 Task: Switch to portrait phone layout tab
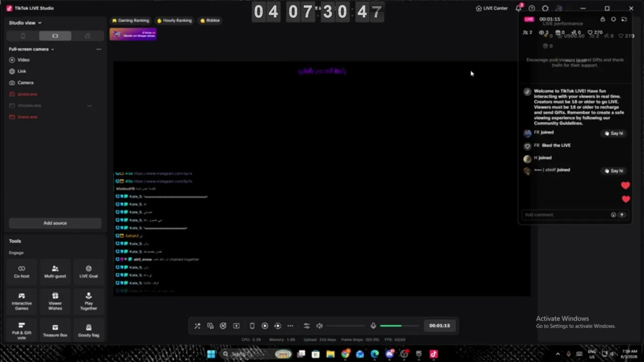pos(23,36)
